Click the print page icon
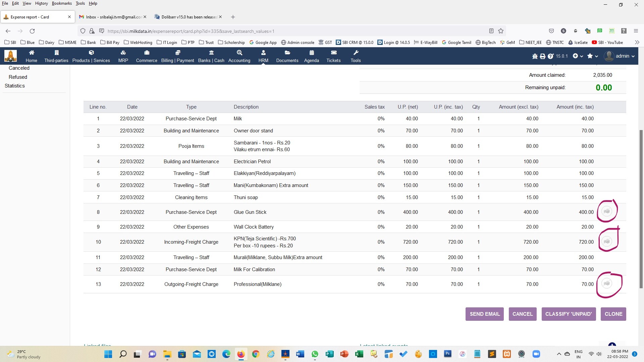The width and height of the screenshot is (644, 362). point(542,56)
